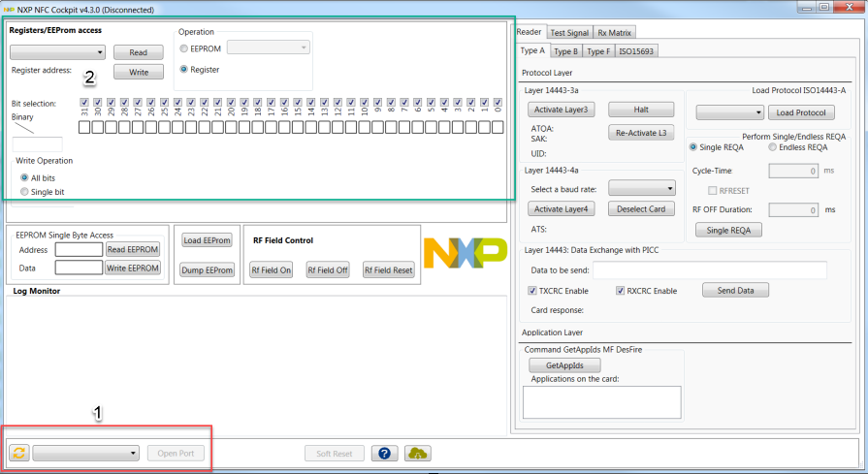Choose All bits write operation

coord(24,177)
